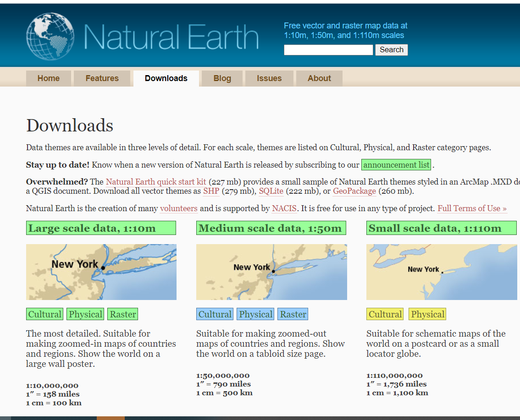This screenshot has width=520, height=420.
Task: Open the Full Terms of Use link
Action: (472, 208)
